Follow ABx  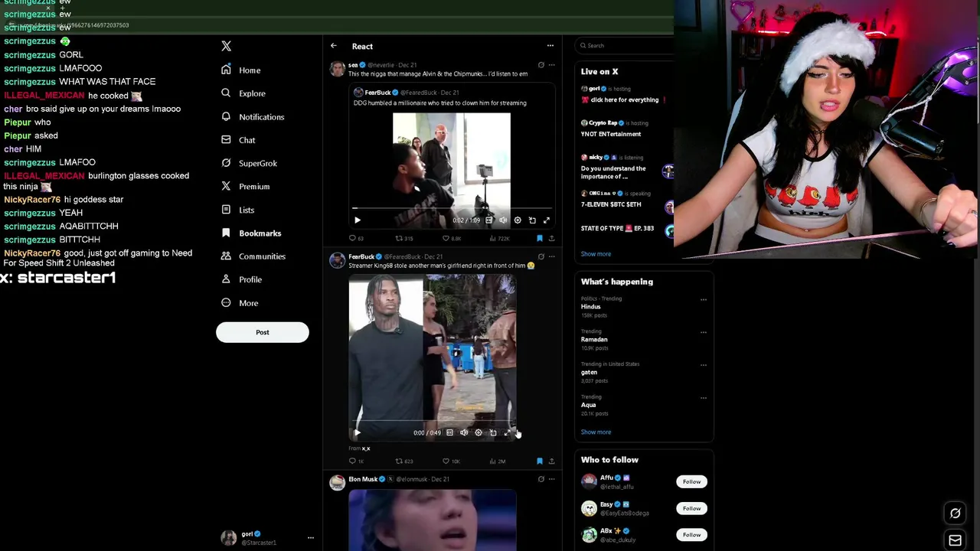691,535
